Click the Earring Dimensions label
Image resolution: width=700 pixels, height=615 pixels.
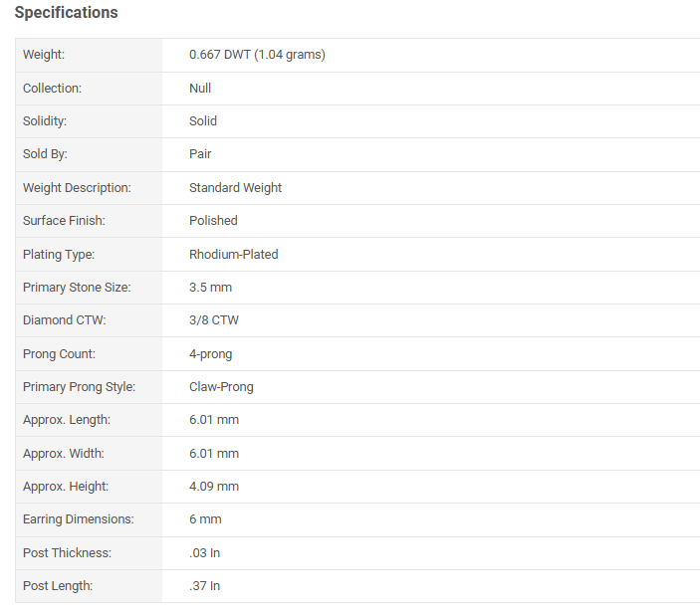(78, 519)
